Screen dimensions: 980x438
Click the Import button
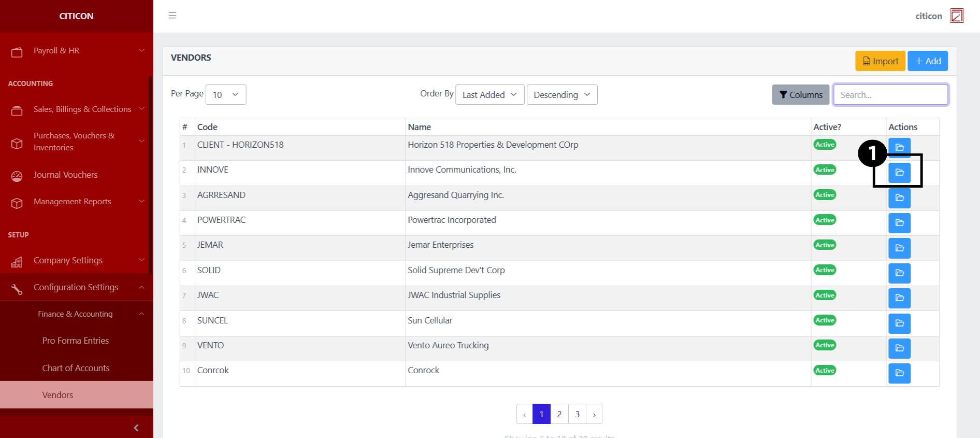(x=880, y=61)
